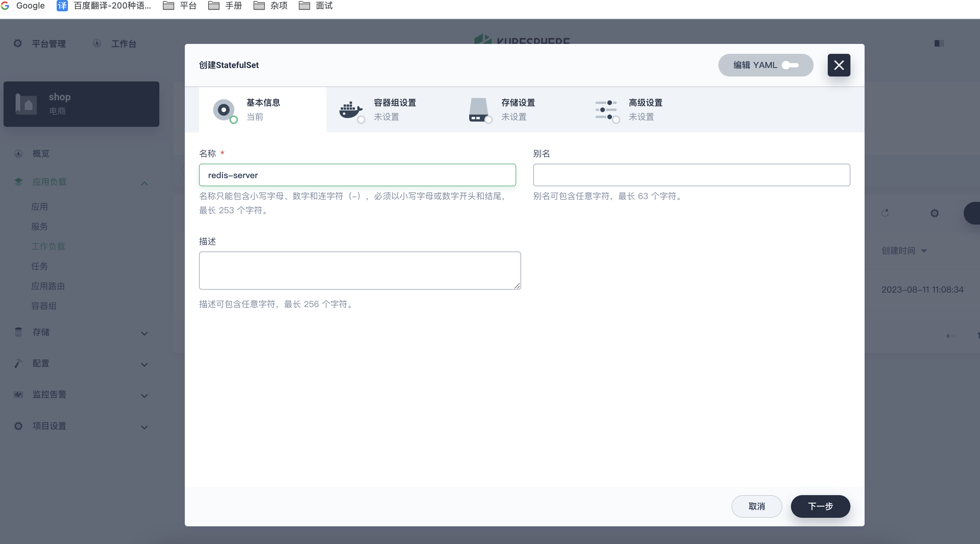This screenshot has width=980, height=544.
Task: Click the shop project folder icon
Action: [26, 104]
